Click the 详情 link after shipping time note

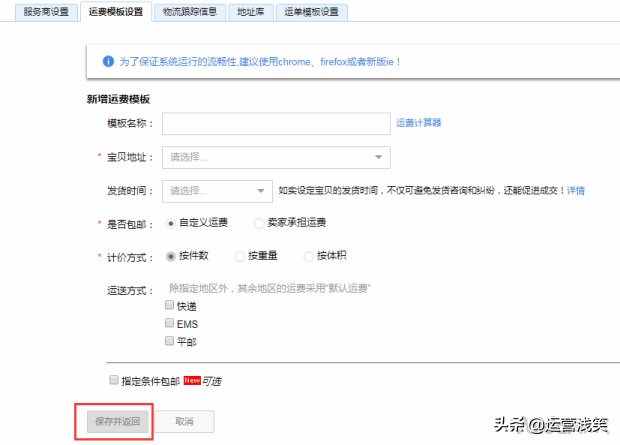click(x=576, y=190)
